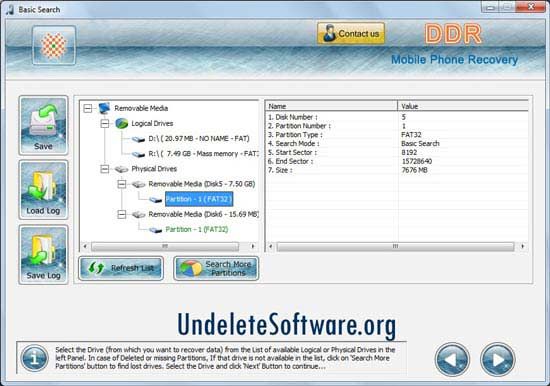Click the value '7676 MB' size
This screenshot has height=386, width=550.
414,170
